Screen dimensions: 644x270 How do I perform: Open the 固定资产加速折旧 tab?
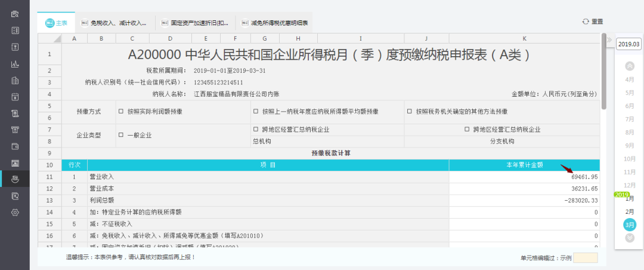[196, 23]
